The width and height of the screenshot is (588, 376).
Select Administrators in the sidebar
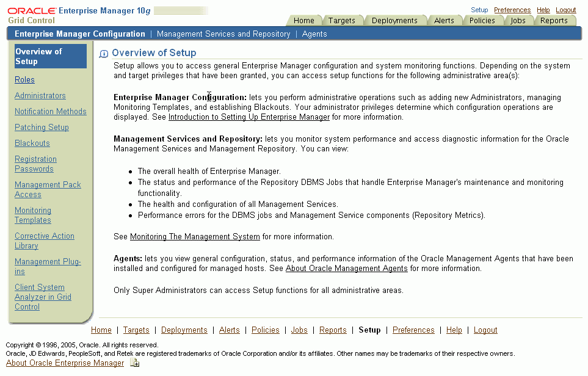40,95
